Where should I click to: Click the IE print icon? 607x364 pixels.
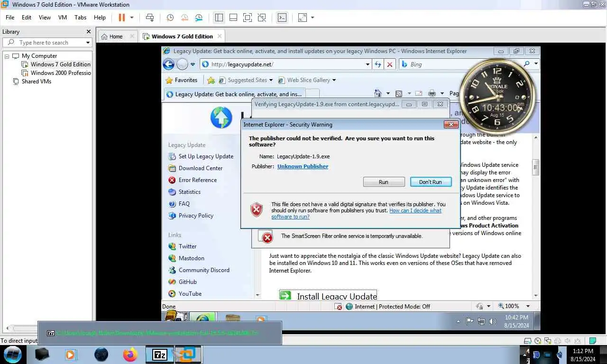coord(432,94)
